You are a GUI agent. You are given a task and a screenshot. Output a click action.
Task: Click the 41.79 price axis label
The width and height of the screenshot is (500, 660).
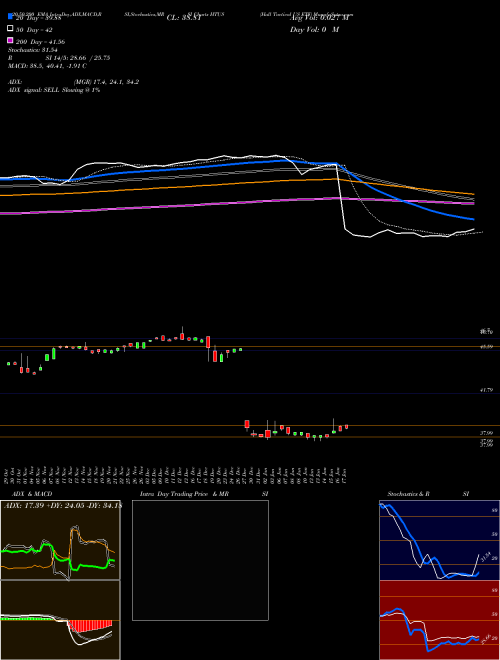point(487,391)
